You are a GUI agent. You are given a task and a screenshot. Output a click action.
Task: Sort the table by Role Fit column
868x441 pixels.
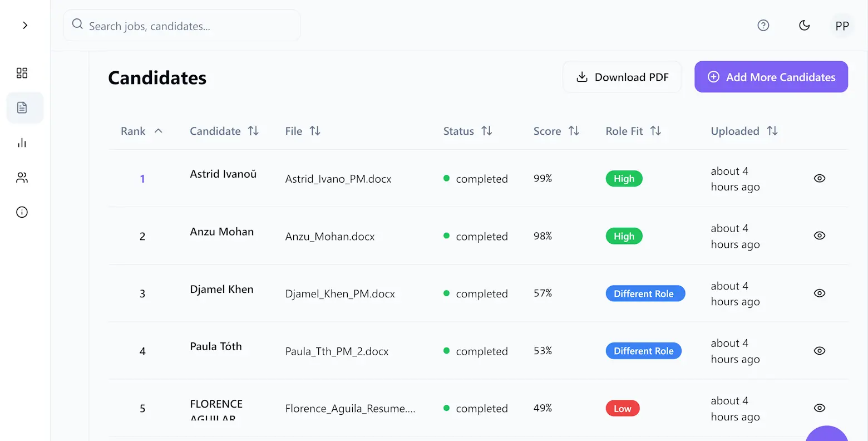[x=633, y=131]
